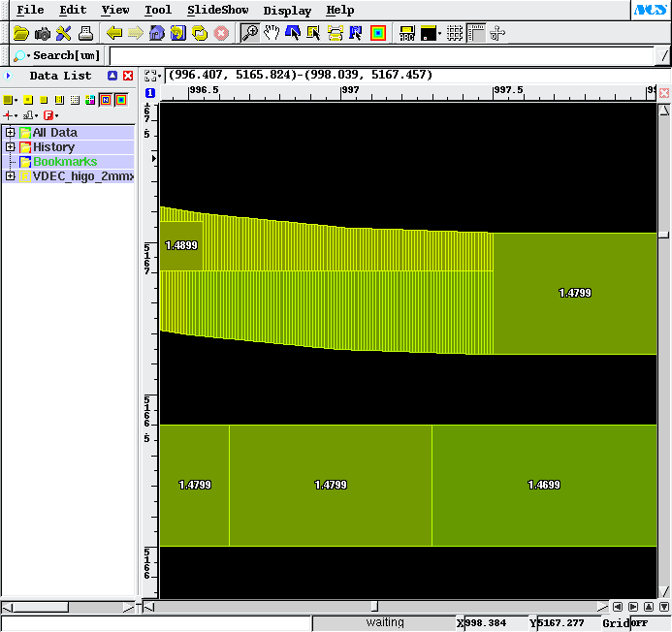Open the SlideShow menu
This screenshot has height=632, width=672.
(x=218, y=10)
